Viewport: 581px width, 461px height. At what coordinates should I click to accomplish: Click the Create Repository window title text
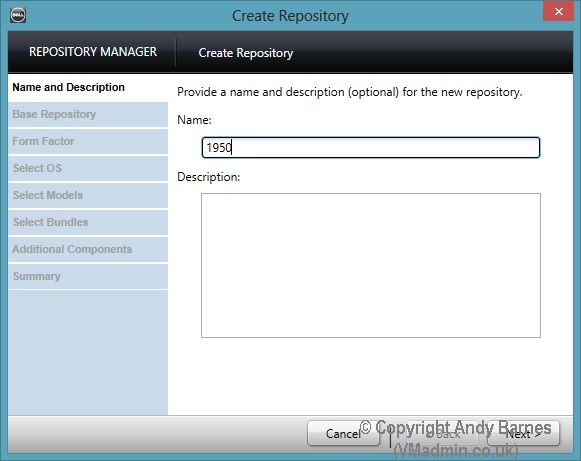pos(290,16)
